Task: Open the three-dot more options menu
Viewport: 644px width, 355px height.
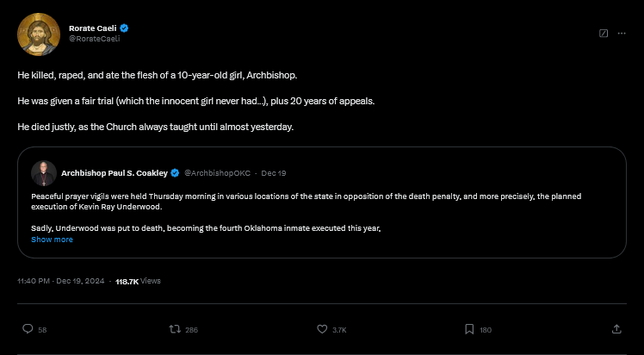Action: tap(622, 33)
